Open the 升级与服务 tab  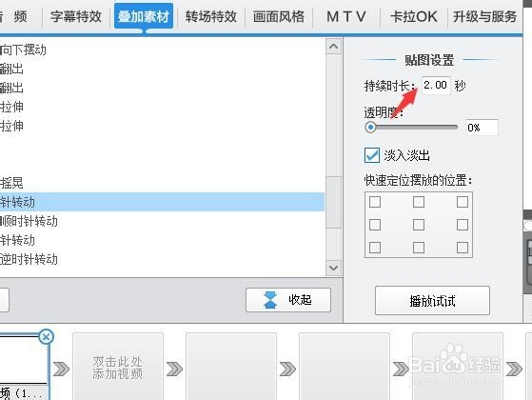point(484,16)
